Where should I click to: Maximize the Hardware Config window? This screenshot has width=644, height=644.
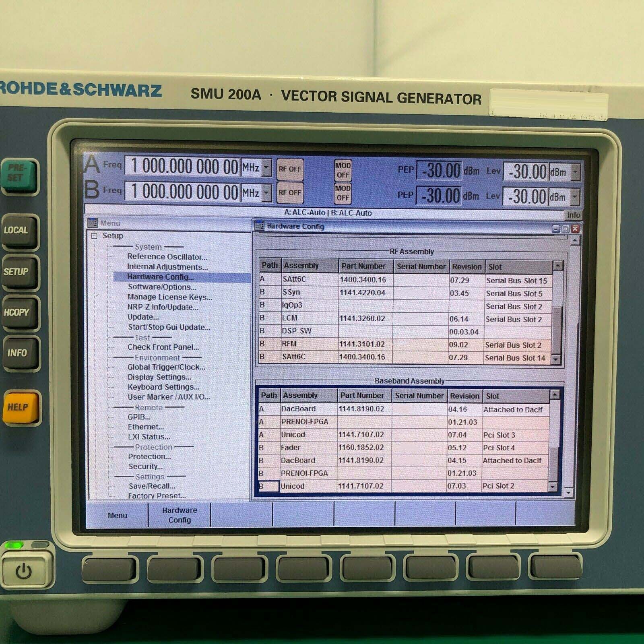coord(566,229)
